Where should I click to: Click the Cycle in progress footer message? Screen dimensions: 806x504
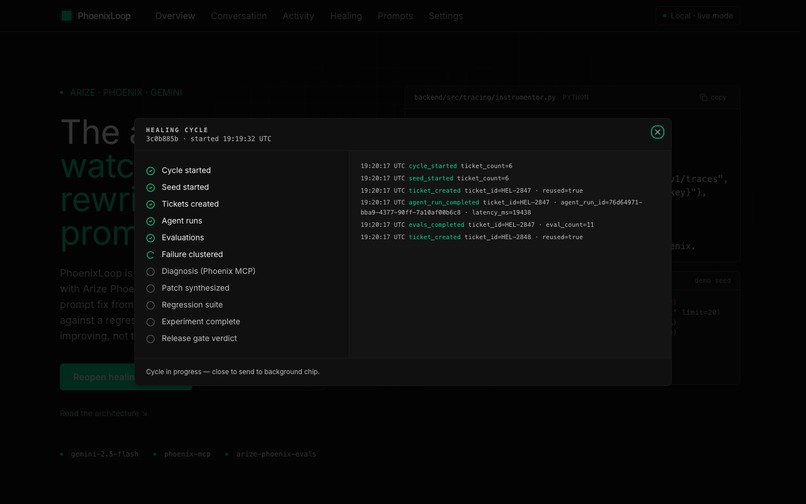point(232,372)
